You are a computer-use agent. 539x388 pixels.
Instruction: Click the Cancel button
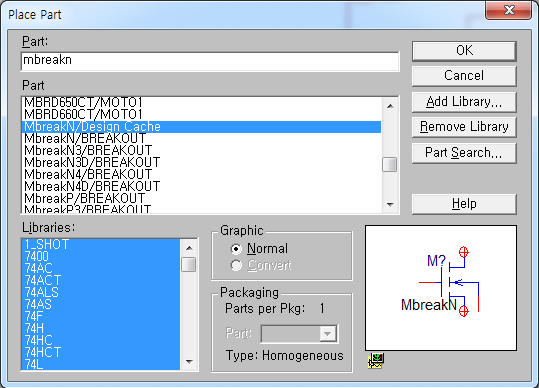click(464, 76)
